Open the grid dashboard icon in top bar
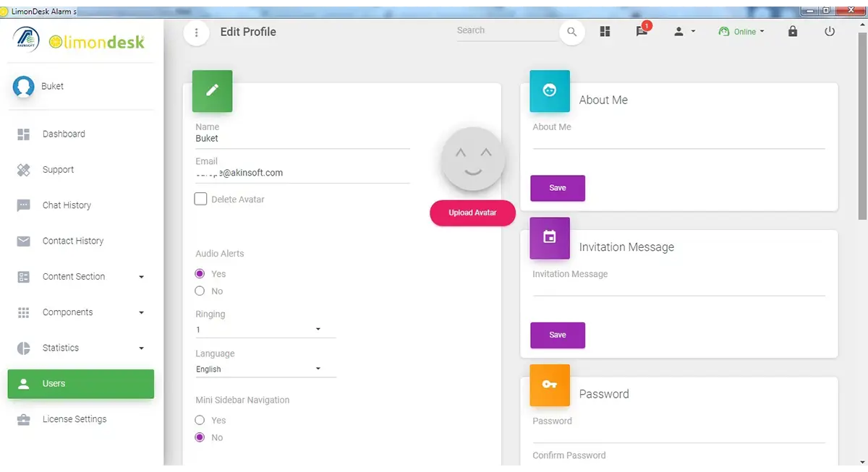The height and width of the screenshot is (472, 868). (605, 32)
